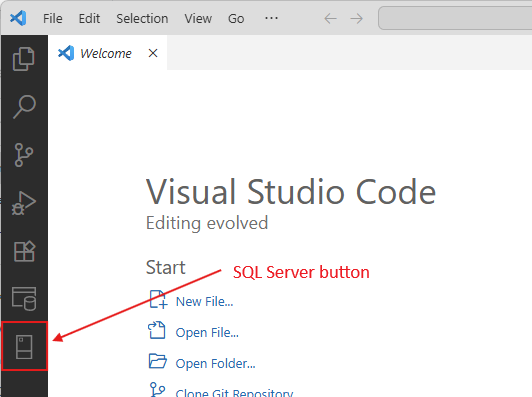Screen dimensions: 532x397
Task: Open the SQL Server view icon
Action: pyautogui.click(x=24, y=346)
